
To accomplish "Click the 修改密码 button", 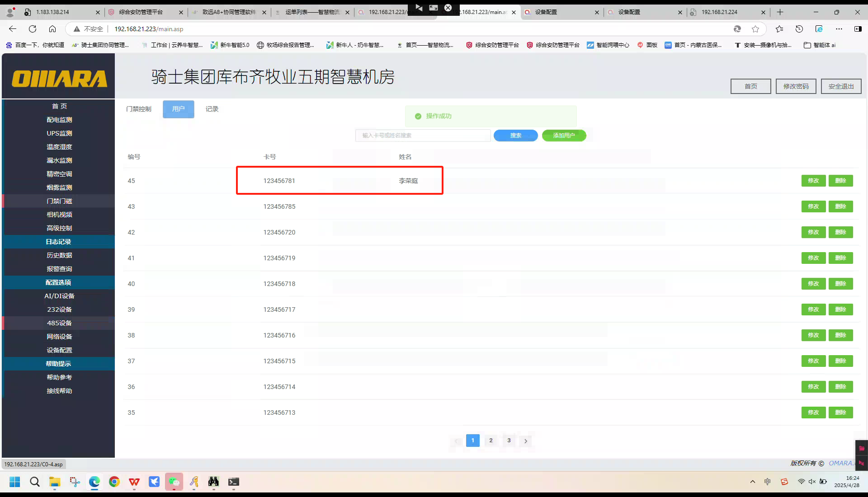I will (x=796, y=86).
